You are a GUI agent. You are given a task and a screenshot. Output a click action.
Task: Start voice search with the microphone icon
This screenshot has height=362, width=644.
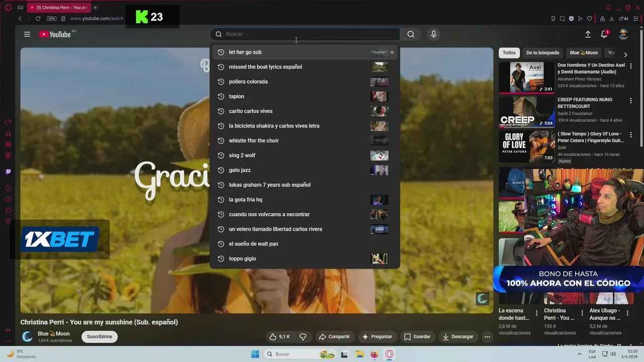(x=433, y=34)
